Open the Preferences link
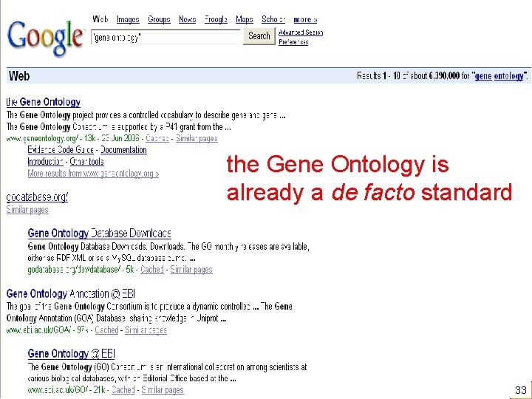This screenshot has height=399, width=532. (293, 42)
